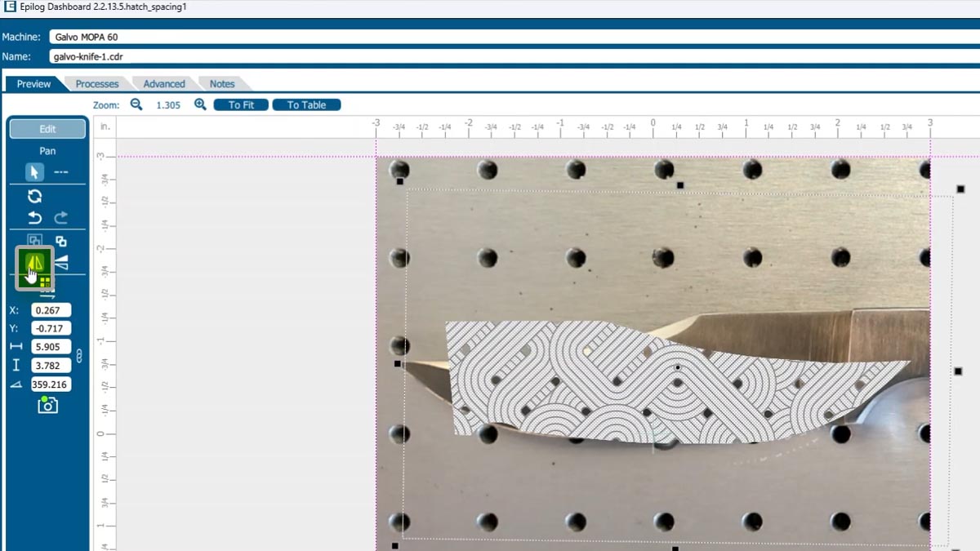This screenshot has width=980, height=551.
Task: Click the horizontal flip mirror icon
Action: [34, 262]
